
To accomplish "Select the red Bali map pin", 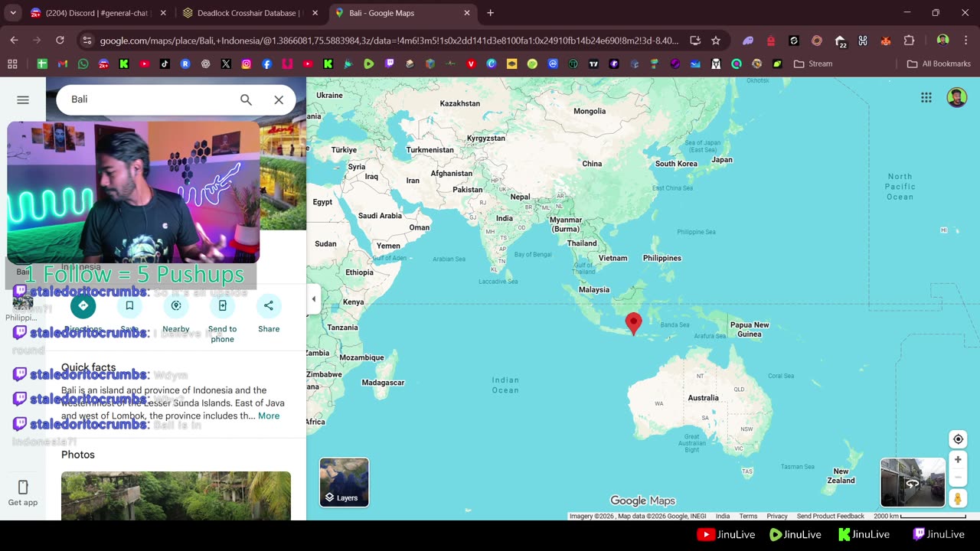I will coord(633,324).
